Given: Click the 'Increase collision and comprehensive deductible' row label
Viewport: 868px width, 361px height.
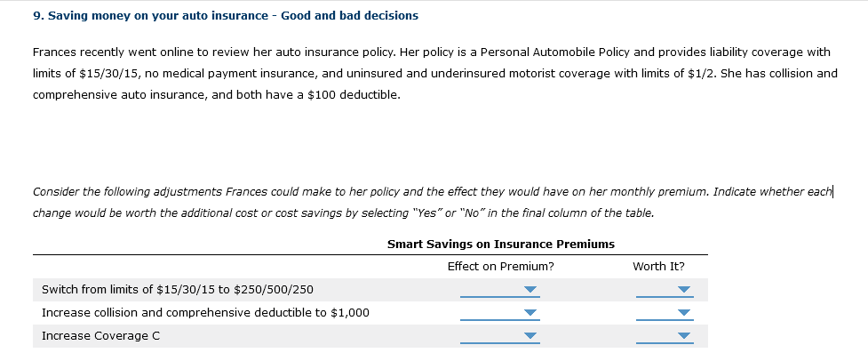Looking at the screenshot, I should (x=205, y=312).
